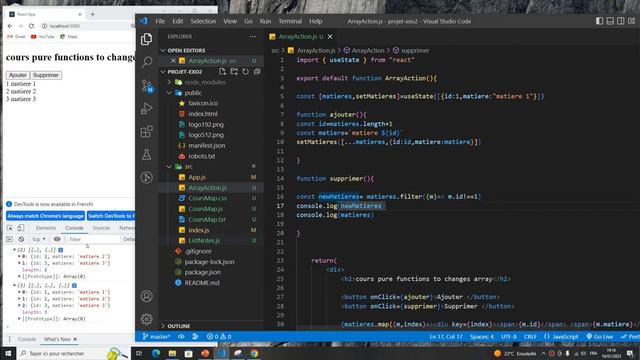The width and height of the screenshot is (640, 360).
Task: Expand the node_modules folder
Action: tap(204, 82)
